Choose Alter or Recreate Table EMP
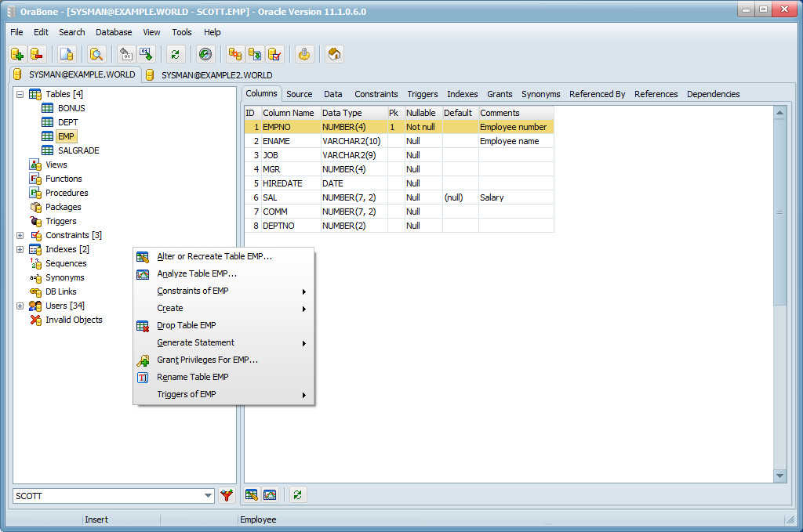 coord(223,256)
